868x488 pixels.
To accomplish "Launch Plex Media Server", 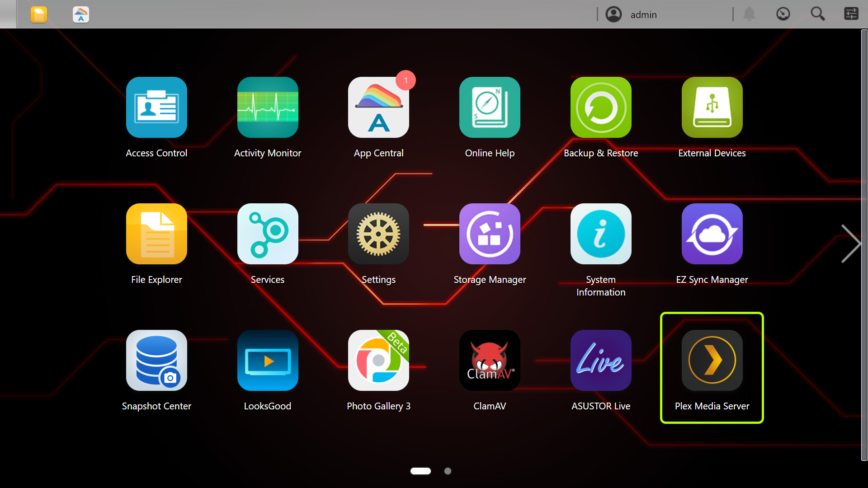I will pyautogui.click(x=712, y=361).
